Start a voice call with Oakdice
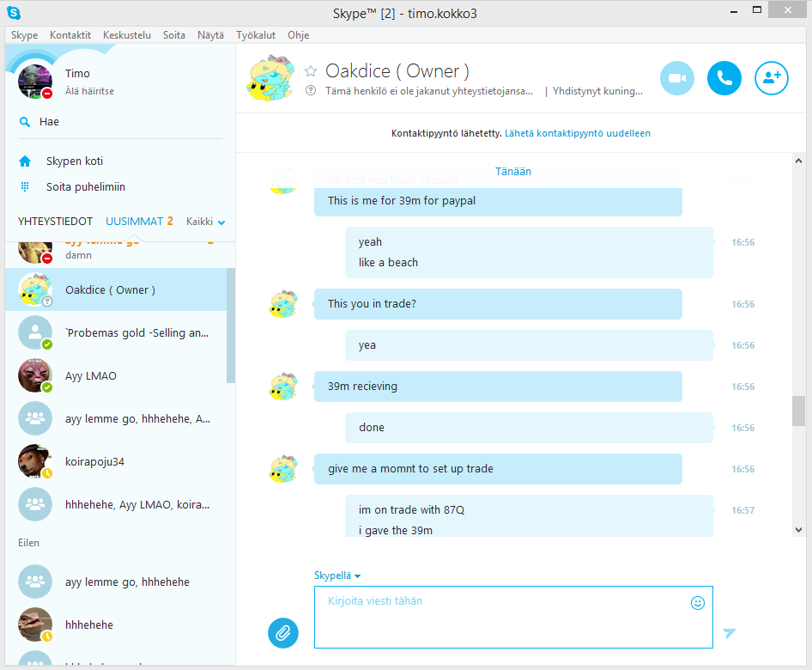The height and width of the screenshot is (670, 812). pos(724,78)
